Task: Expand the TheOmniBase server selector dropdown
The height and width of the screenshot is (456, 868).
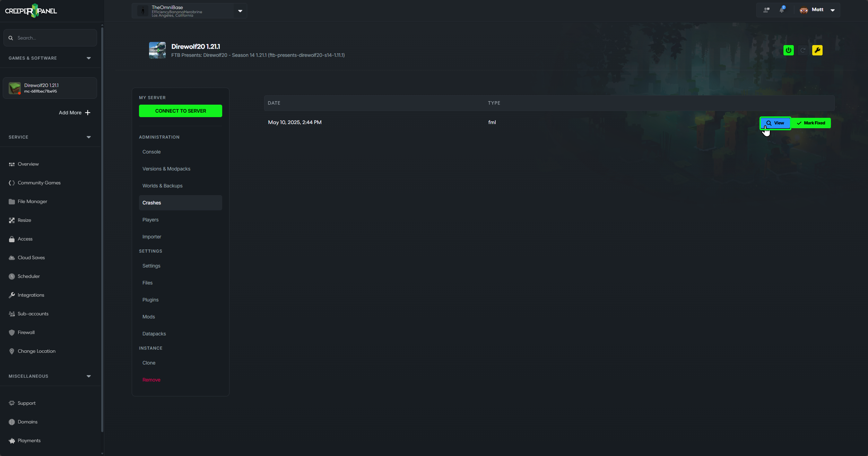Action: coord(240,11)
